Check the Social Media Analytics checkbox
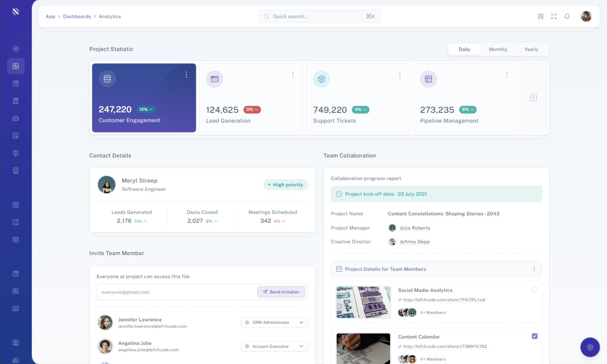 click(535, 290)
